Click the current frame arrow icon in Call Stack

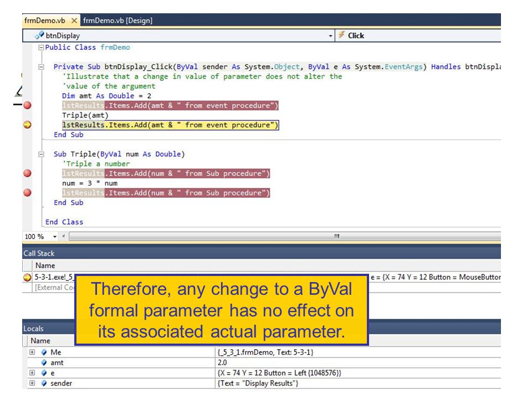click(27, 278)
